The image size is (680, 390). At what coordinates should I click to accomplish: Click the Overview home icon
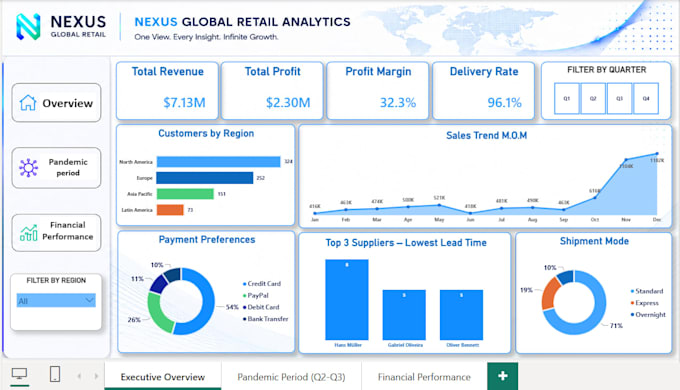[28, 103]
